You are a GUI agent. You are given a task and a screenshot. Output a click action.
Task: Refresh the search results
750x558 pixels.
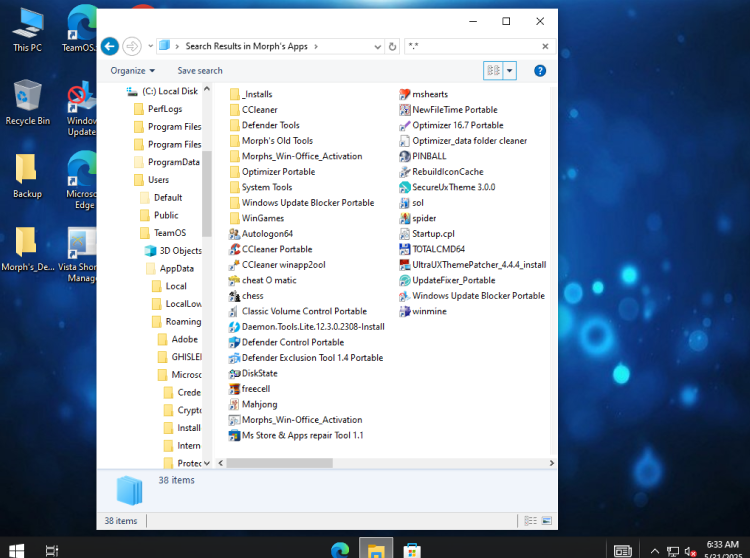[x=392, y=46]
